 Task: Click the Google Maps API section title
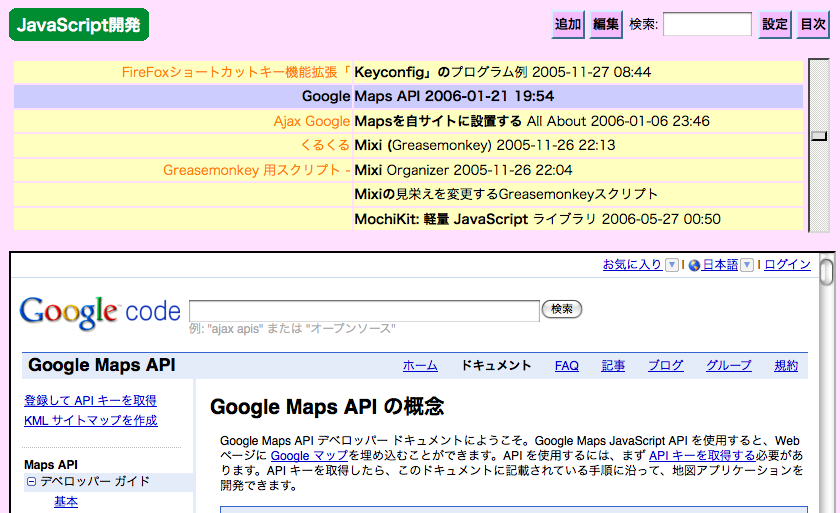click(x=102, y=365)
